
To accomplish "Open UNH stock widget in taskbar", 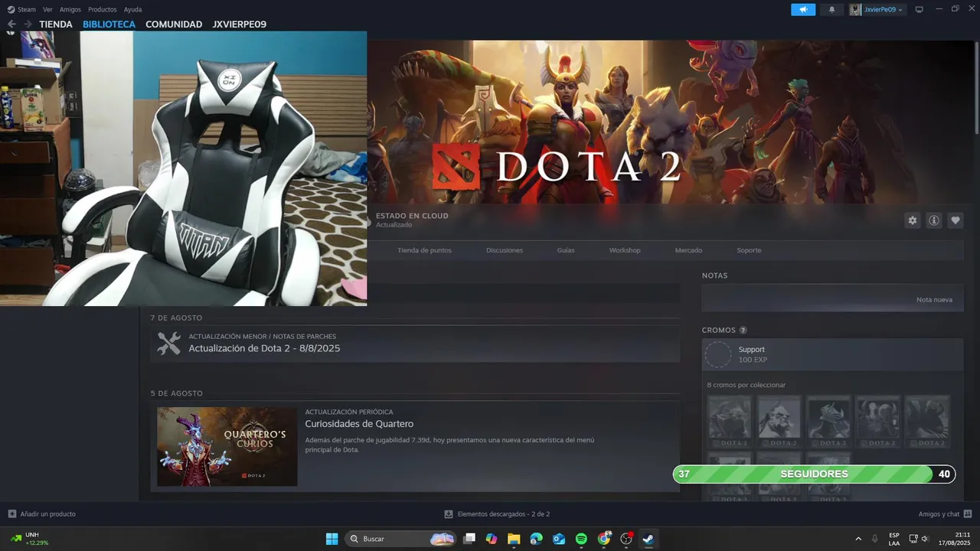I will (x=31, y=539).
